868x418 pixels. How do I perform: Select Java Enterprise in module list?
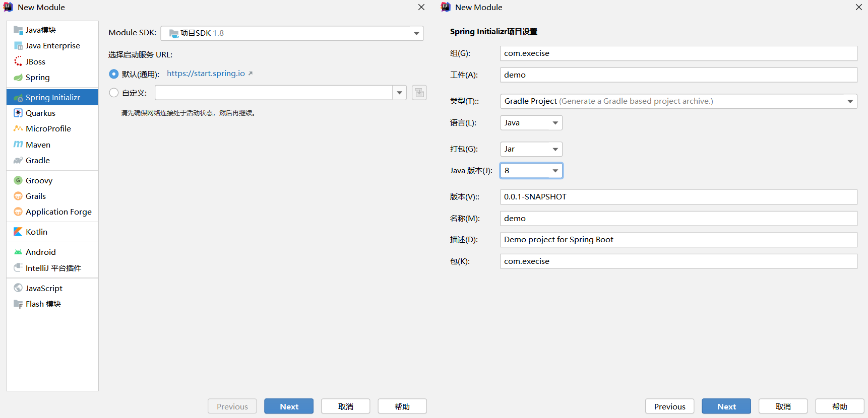coord(52,46)
